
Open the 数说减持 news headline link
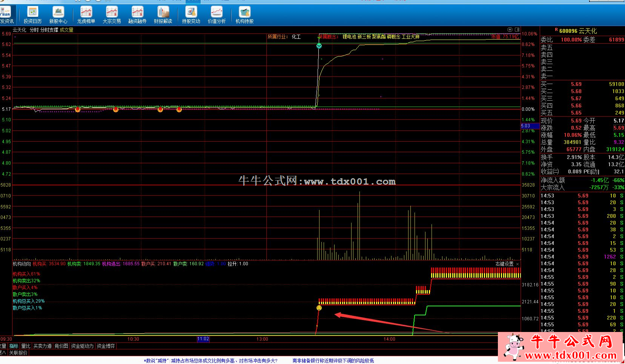(210, 361)
